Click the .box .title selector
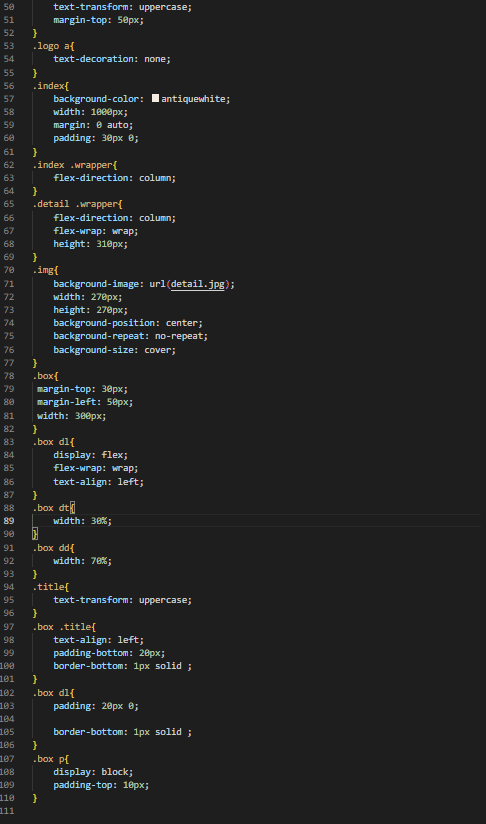486x824 pixels. point(64,626)
